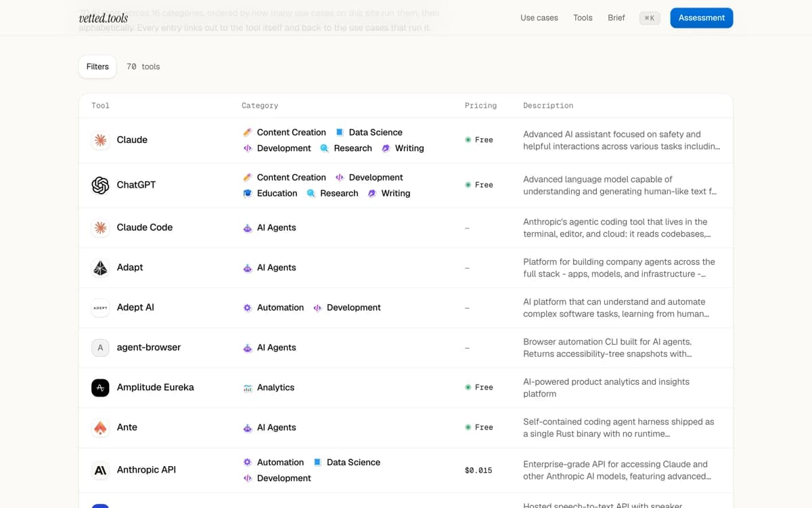Open the Claude tool logo icon
This screenshot has height=508, width=812.
pos(100,140)
